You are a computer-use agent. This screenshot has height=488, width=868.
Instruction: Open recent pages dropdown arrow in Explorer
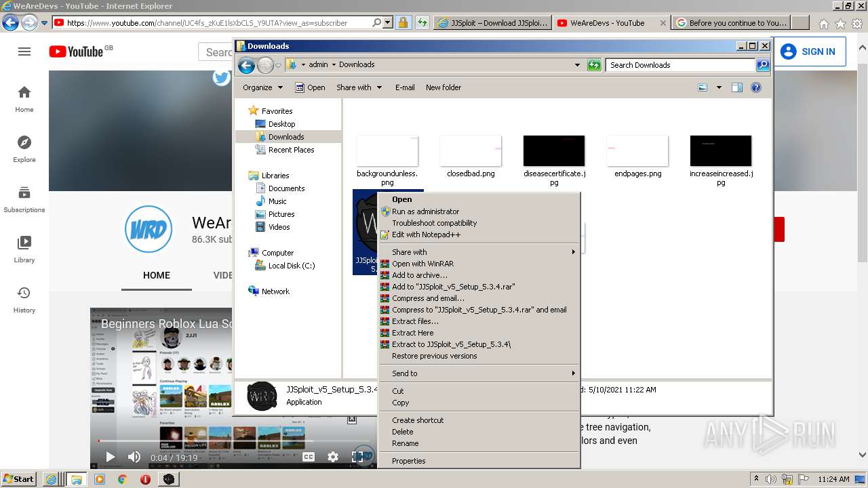click(x=278, y=66)
